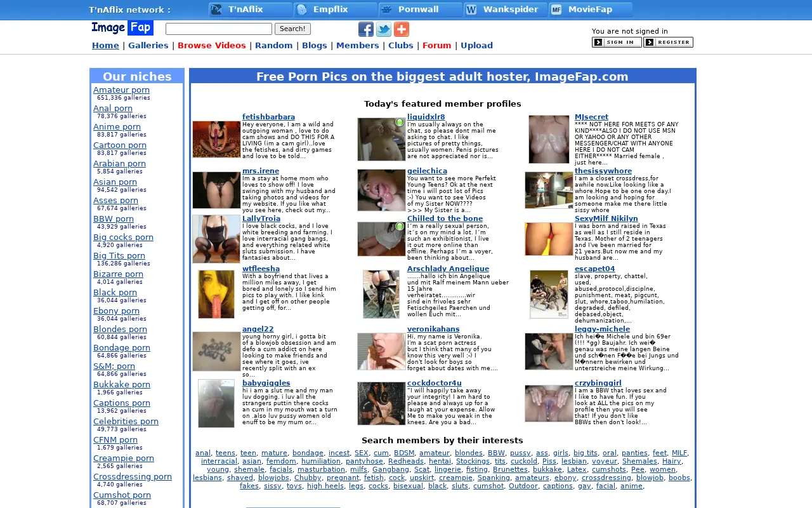Image resolution: width=812 pixels, height=508 pixels.
Task: Select the T'nAflix network tab
Action: pos(251,10)
